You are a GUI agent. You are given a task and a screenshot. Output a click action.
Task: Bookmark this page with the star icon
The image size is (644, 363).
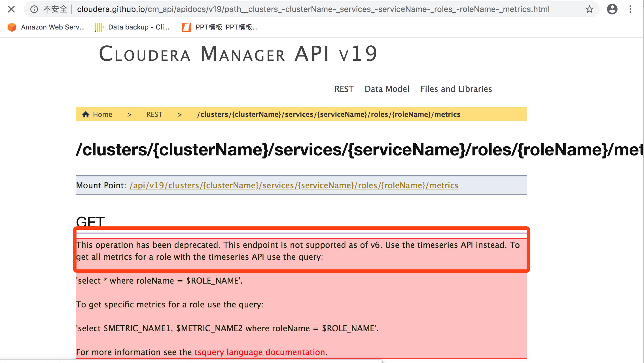[x=589, y=9]
